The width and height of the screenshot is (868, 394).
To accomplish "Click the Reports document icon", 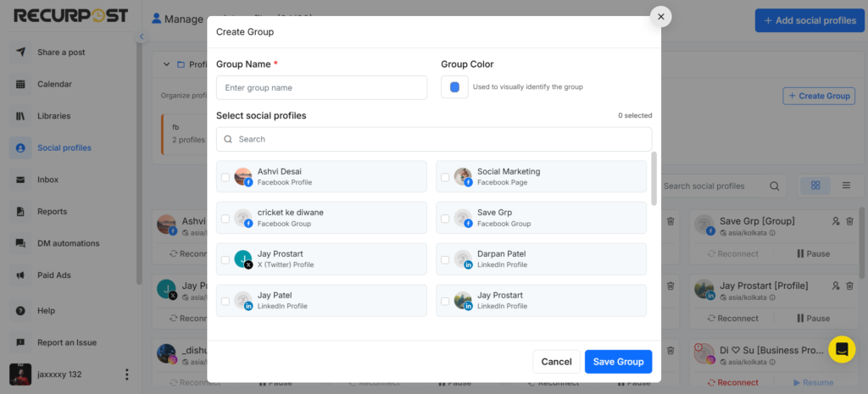I will click(20, 211).
